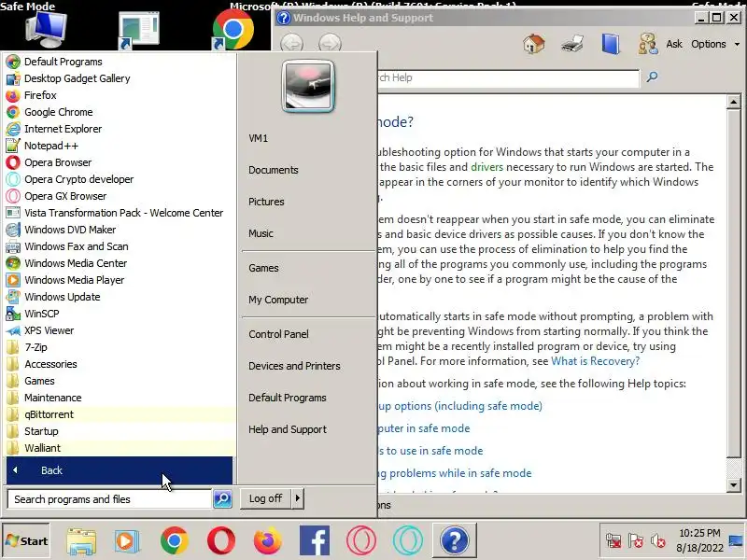This screenshot has width=747, height=560.
Task: Launch Notepad++
Action: click(x=51, y=146)
